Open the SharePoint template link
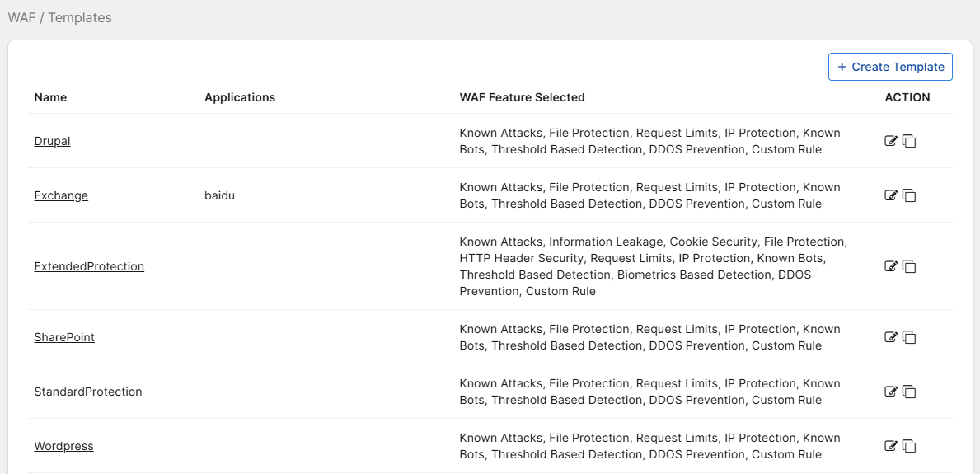The image size is (980, 474). pos(64,337)
